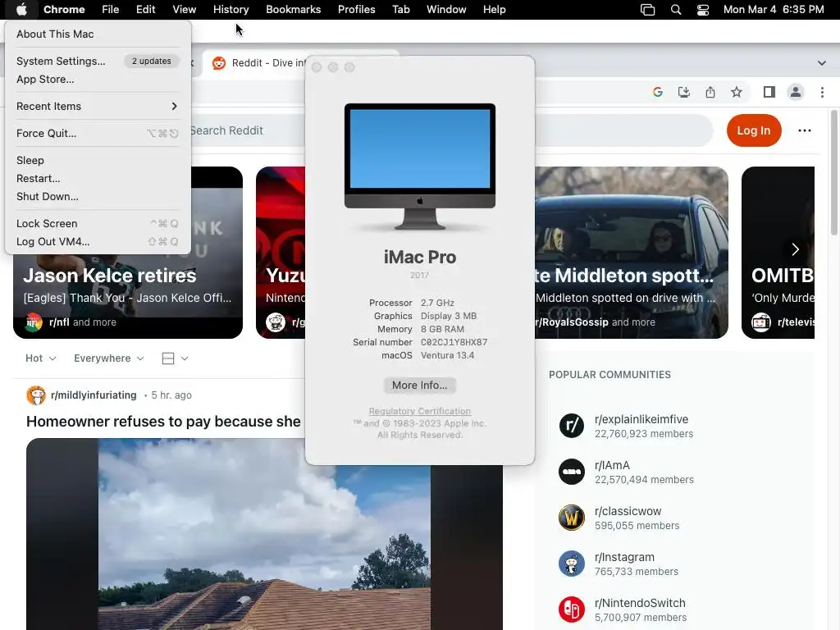Viewport: 840px width, 630px height.
Task: Click the Ventura 13.4 macOS version text
Action: pyautogui.click(x=447, y=355)
